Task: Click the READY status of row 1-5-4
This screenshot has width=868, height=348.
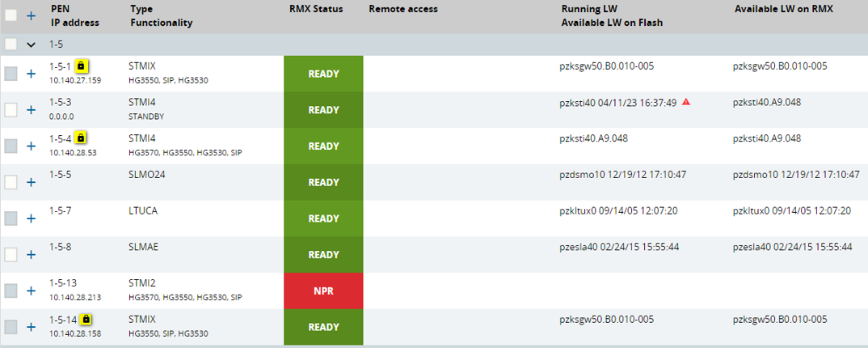Action: pyautogui.click(x=323, y=146)
